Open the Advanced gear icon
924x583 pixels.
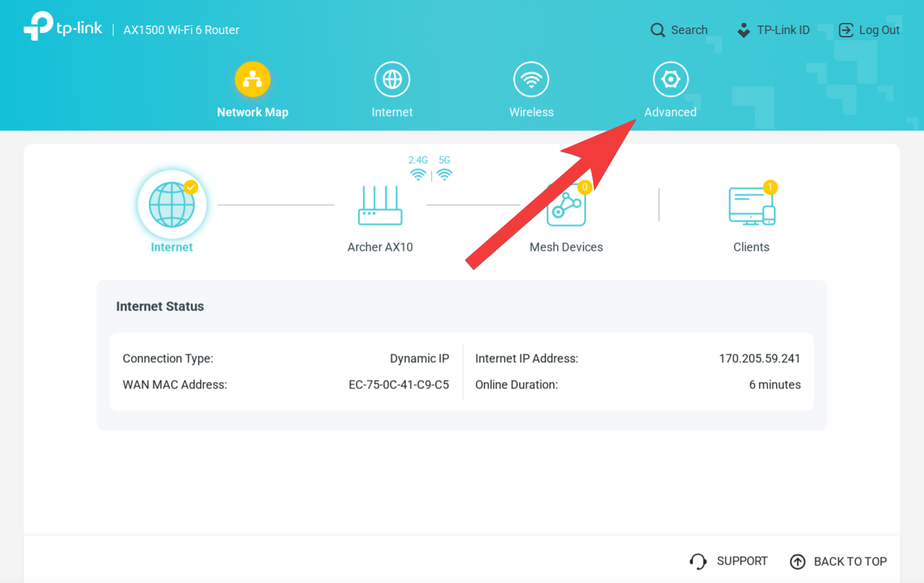(670, 79)
